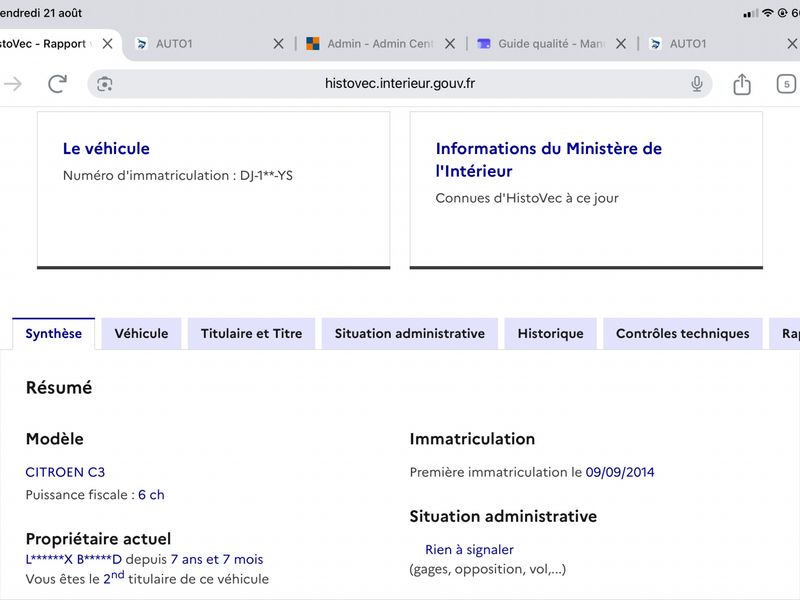This screenshot has width=800, height=600.
Task: Click the Admin Center tab favicon
Action: click(313, 44)
